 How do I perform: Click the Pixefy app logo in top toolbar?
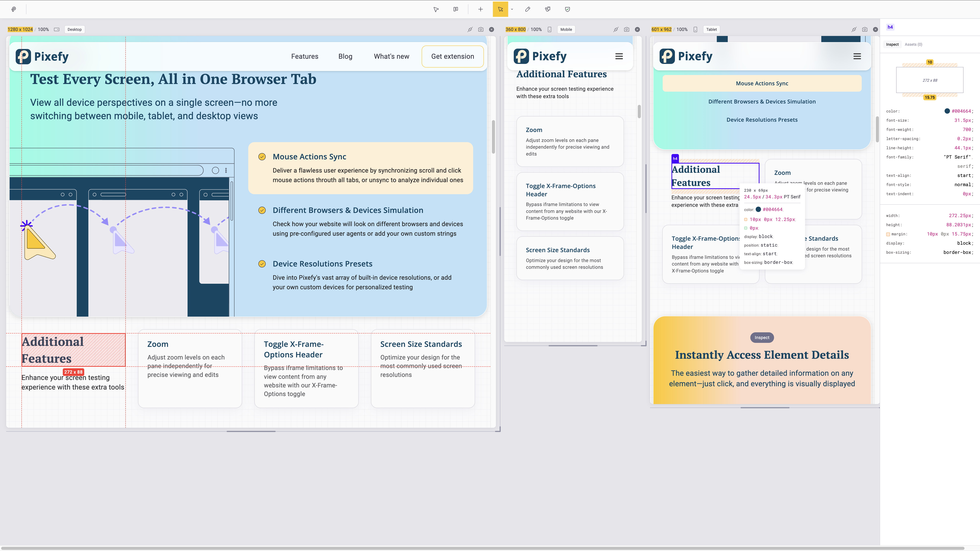[14, 9]
